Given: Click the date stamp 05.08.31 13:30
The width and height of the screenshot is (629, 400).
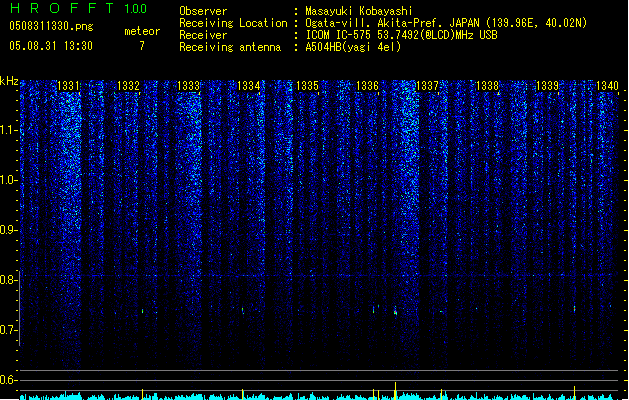Looking at the screenshot, I should pos(51,46).
